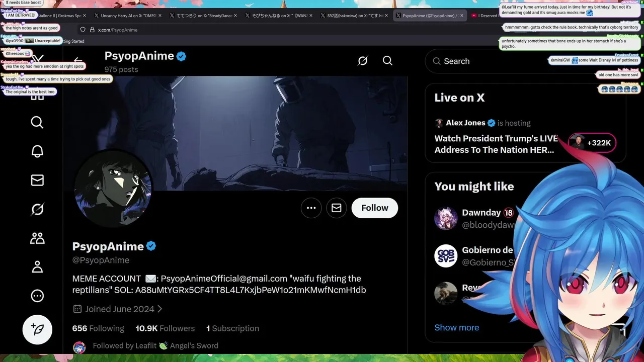Open Profile icon in sidebar
The image size is (644, 362).
37,267
